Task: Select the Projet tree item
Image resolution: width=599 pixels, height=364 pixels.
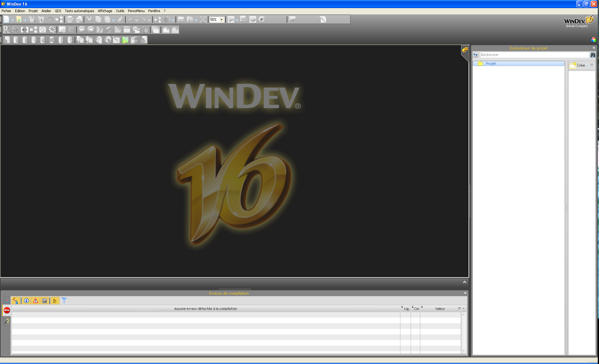Action: [519, 63]
